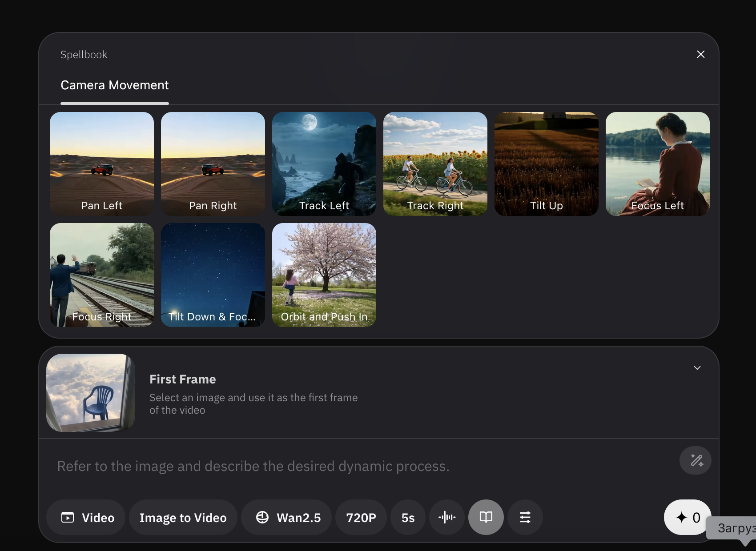Select the Pan Left camera preset
Viewport: 756px width, 551px height.
(x=102, y=164)
